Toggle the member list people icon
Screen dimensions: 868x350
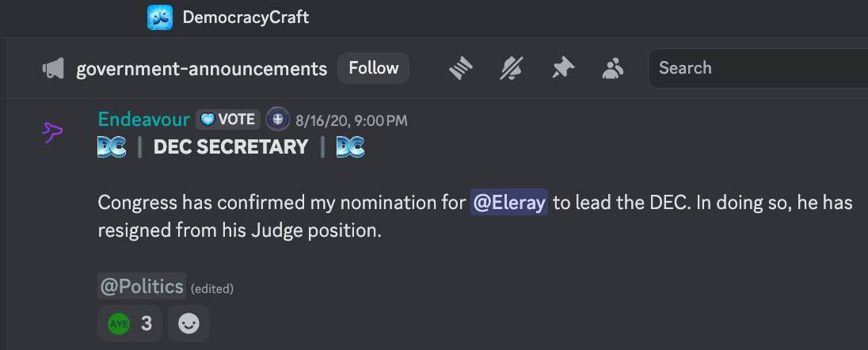[x=613, y=69]
